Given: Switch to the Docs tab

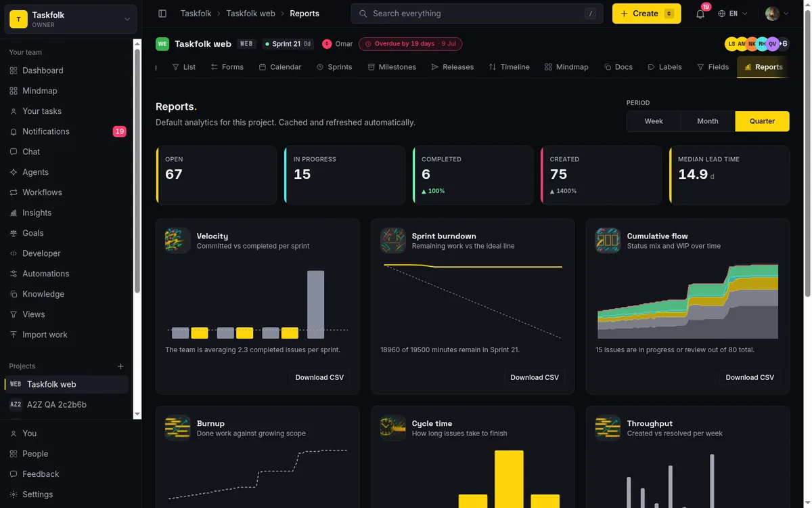Looking at the screenshot, I should (618, 67).
